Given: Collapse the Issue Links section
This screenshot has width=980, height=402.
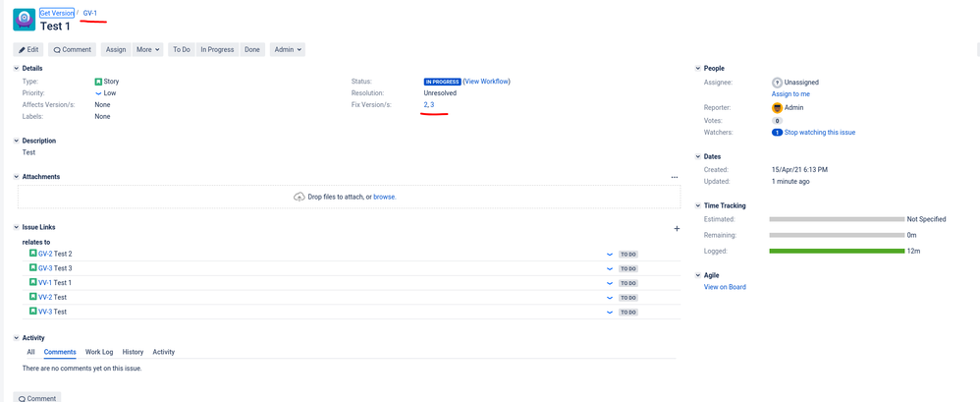Looking at the screenshot, I should (17, 228).
